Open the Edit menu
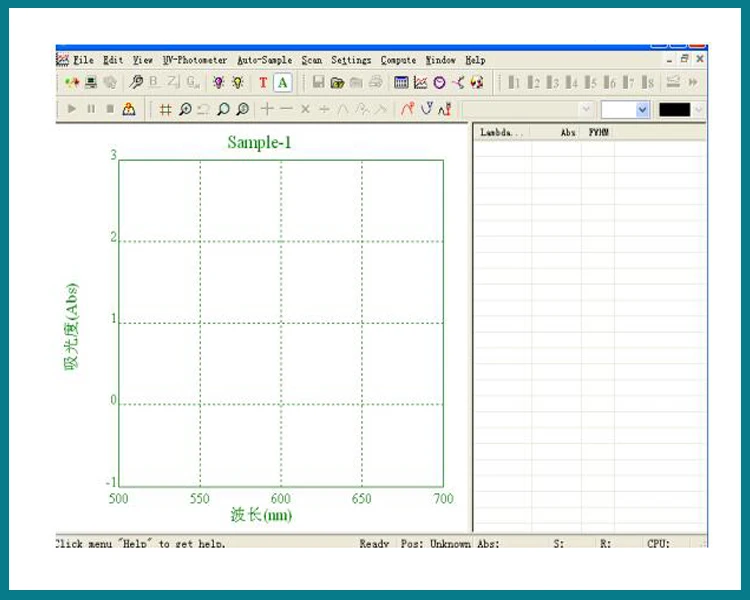The image size is (750, 600). click(113, 60)
